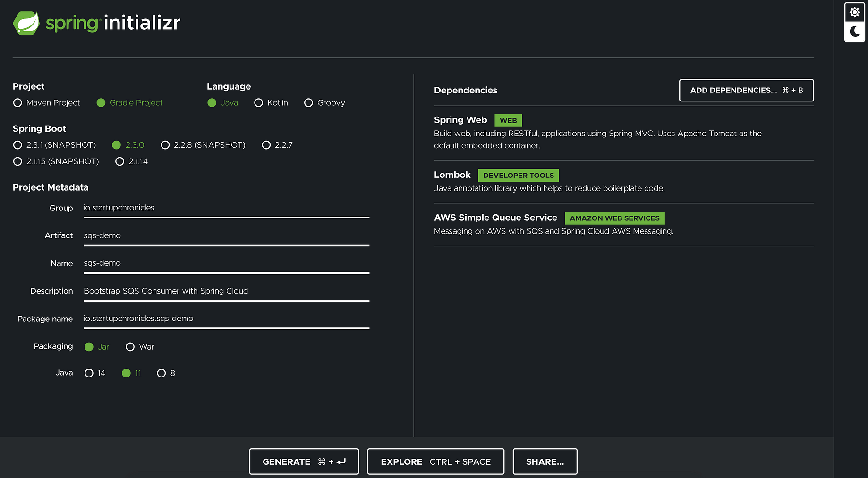Select Java version 8
The height and width of the screenshot is (478, 868).
tap(166, 373)
